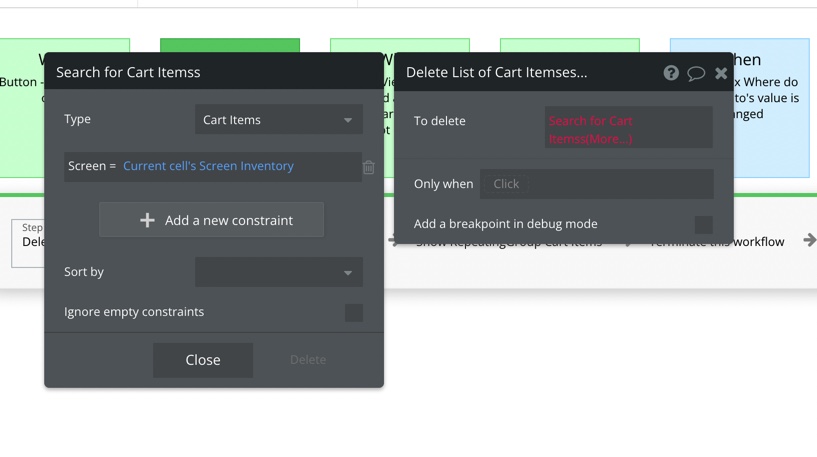
Task: Select the highlighted dark green workflow event
Action: tap(230, 45)
